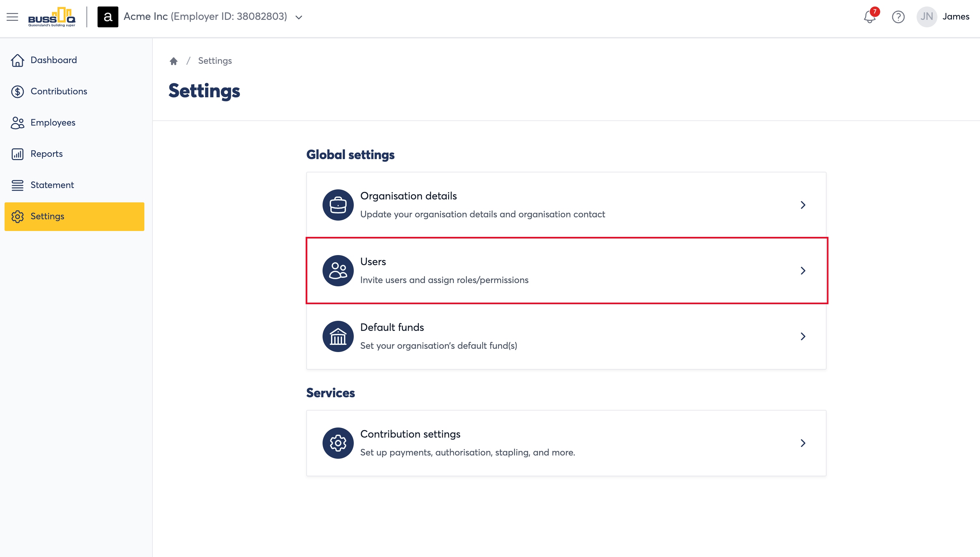Click the Organisation details briefcase icon
The image size is (980, 557).
pos(338,205)
